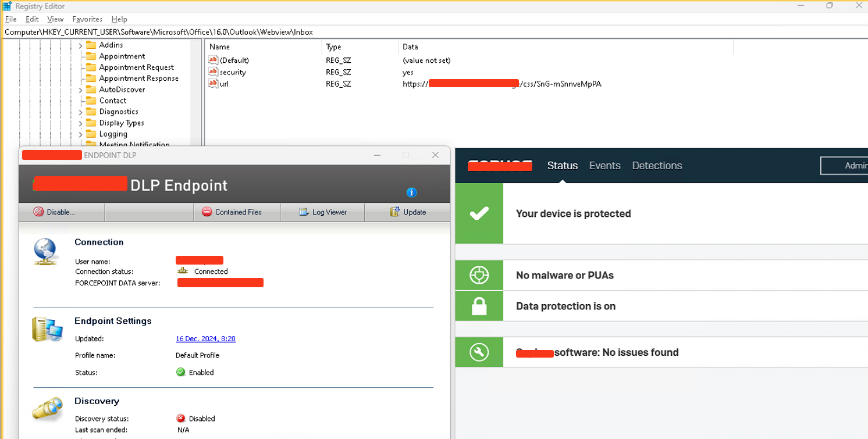Open the View menu in Registry Editor
Image resolution: width=868 pixels, height=439 pixels.
[55, 19]
